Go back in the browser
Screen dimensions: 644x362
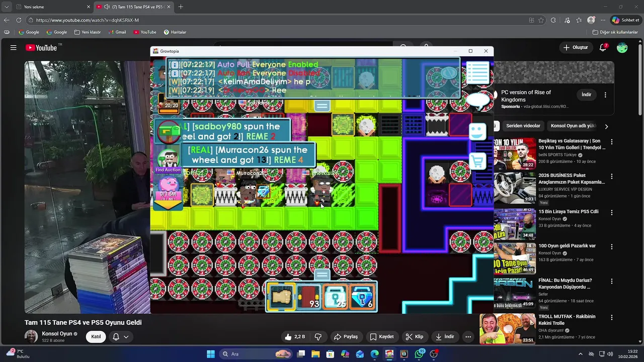[x=7, y=20]
